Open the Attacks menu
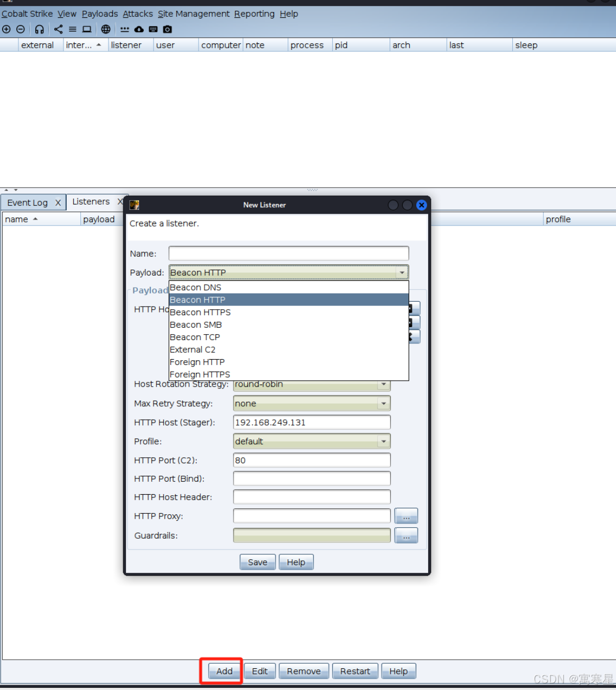This screenshot has height=690, width=616. [x=138, y=14]
